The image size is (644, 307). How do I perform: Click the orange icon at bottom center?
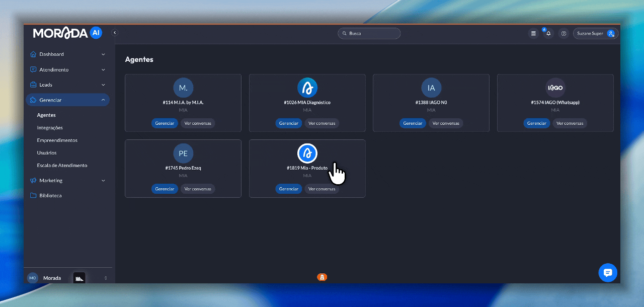[x=322, y=277]
